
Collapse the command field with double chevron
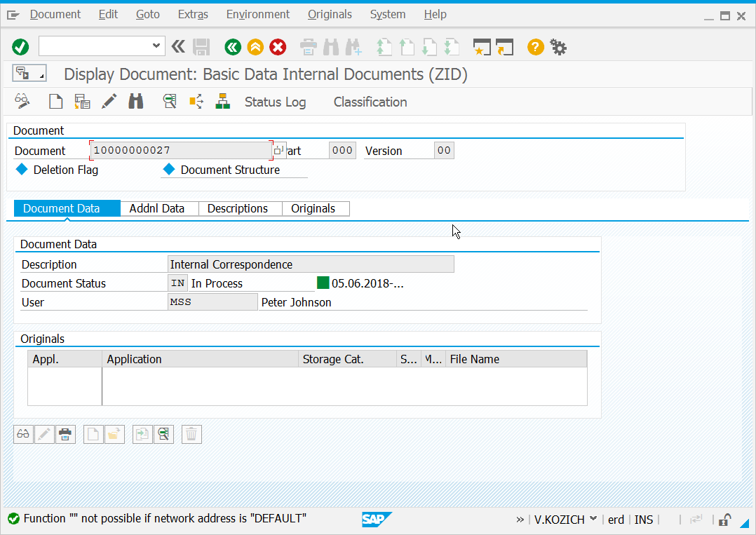[x=178, y=46]
